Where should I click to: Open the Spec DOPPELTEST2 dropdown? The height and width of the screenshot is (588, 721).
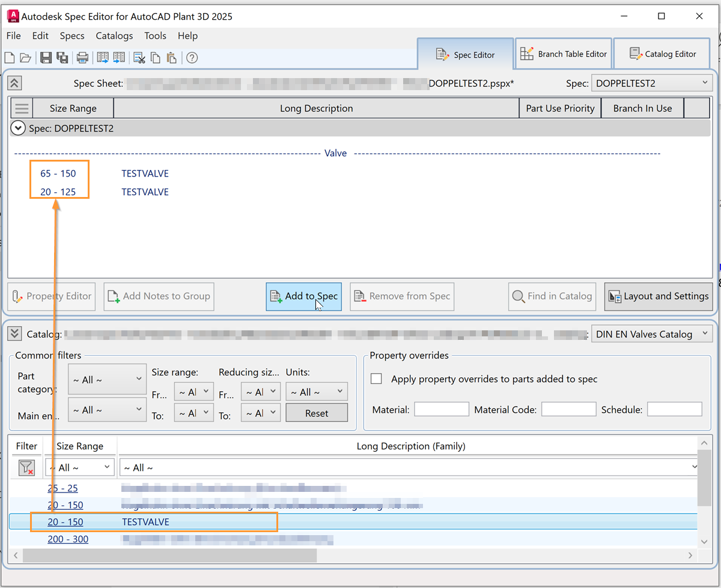click(x=652, y=83)
